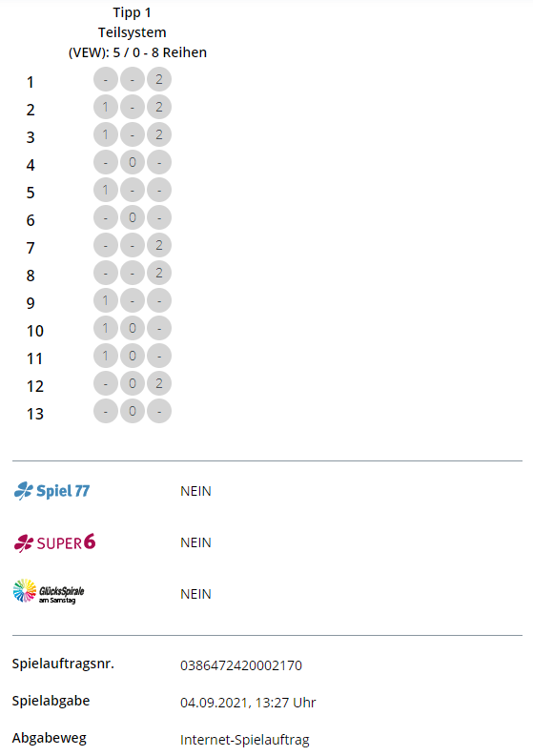The height and width of the screenshot is (756, 533).
Task: Select circle 1 in row 5
Action: pos(106,190)
